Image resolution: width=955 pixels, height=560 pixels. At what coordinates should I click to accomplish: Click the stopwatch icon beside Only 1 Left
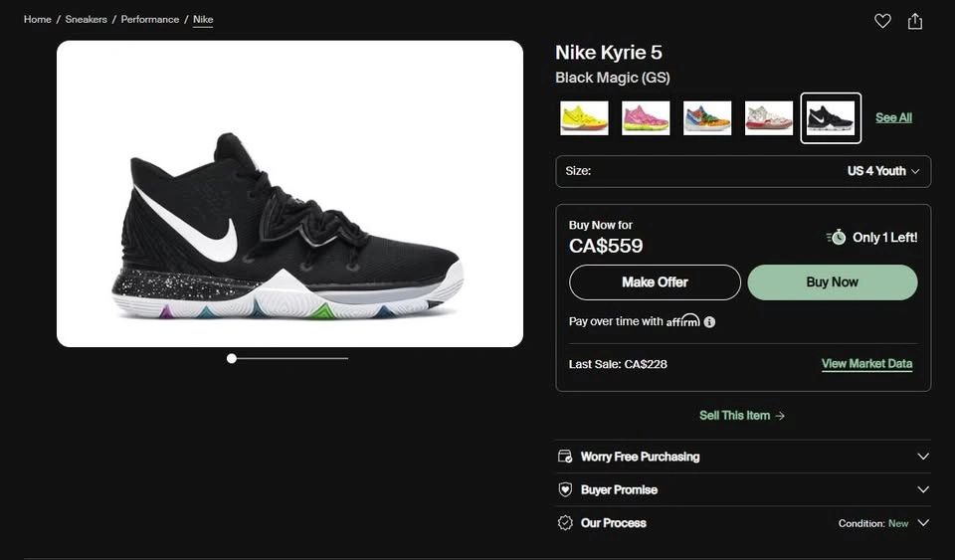coord(837,237)
